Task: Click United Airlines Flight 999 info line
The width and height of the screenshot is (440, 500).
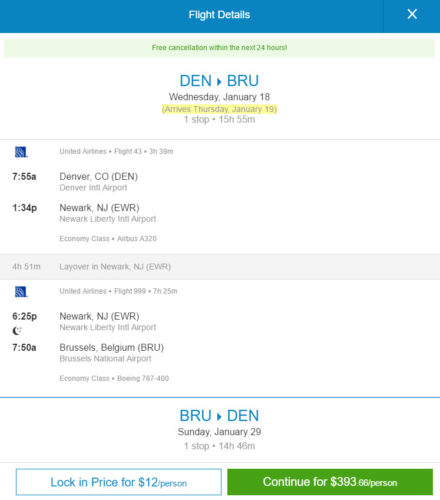Action: 118,291
